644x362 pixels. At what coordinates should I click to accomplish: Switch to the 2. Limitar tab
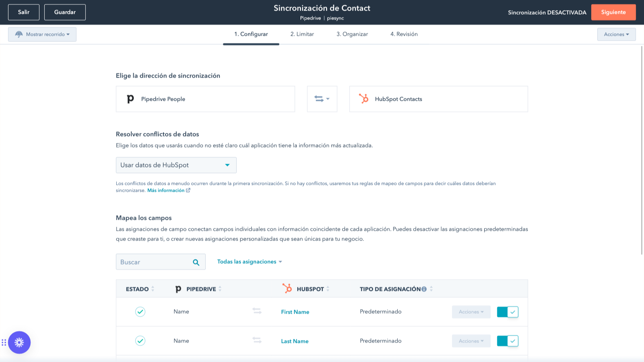point(302,34)
